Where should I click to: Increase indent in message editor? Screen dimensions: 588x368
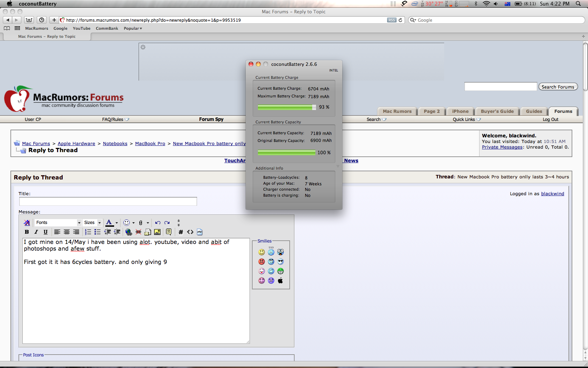pyautogui.click(x=117, y=232)
